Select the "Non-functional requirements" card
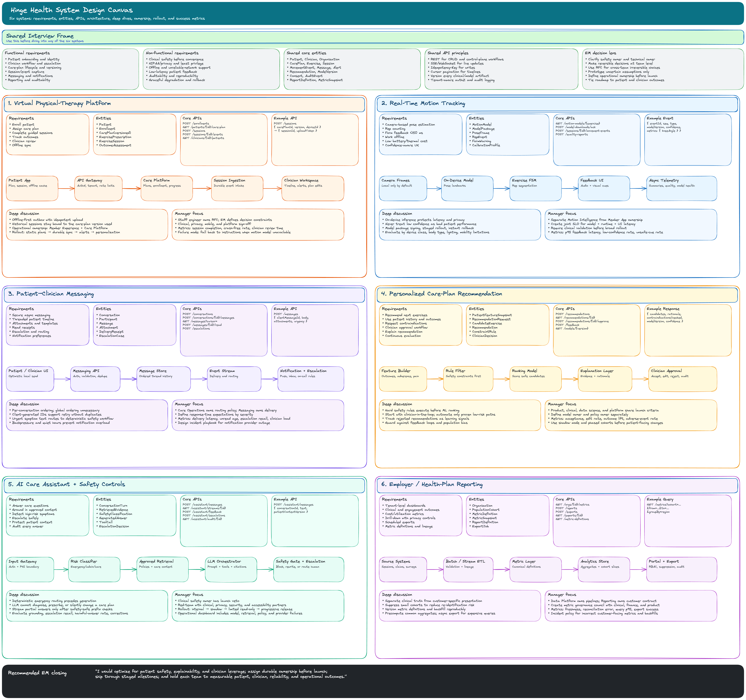 tap(211, 69)
